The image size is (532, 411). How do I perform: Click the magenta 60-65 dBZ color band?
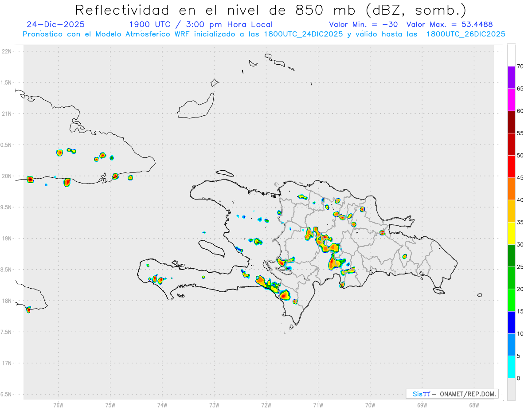(x=511, y=100)
